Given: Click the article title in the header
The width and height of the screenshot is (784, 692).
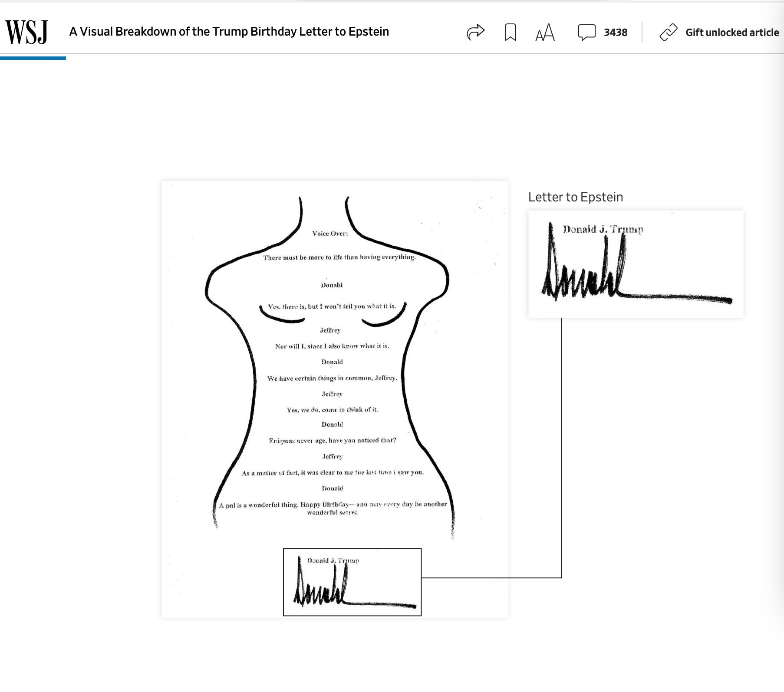Looking at the screenshot, I should coord(229,32).
